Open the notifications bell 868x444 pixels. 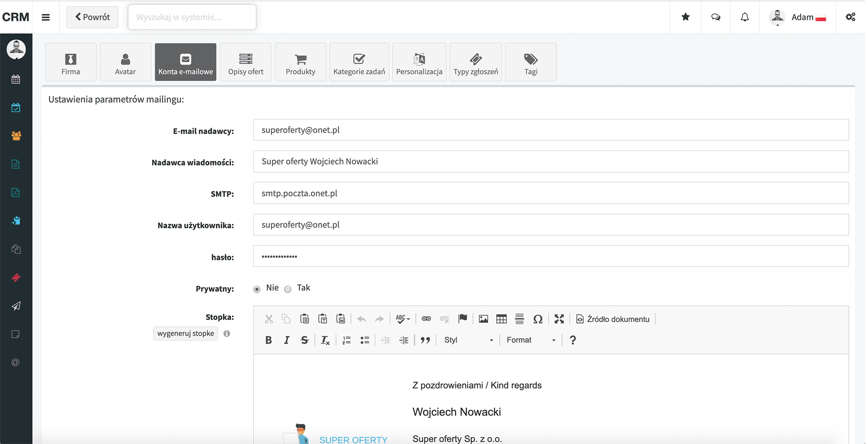click(744, 17)
